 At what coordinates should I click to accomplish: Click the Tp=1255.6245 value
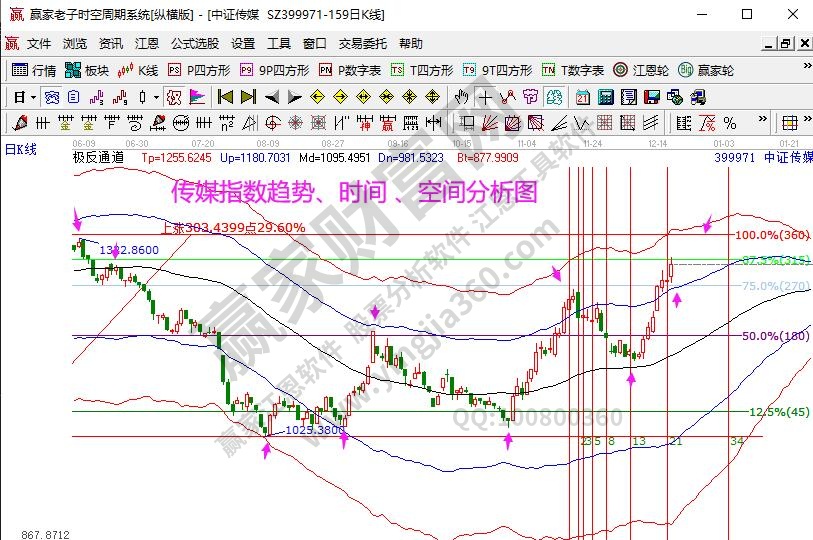click(x=176, y=157)
